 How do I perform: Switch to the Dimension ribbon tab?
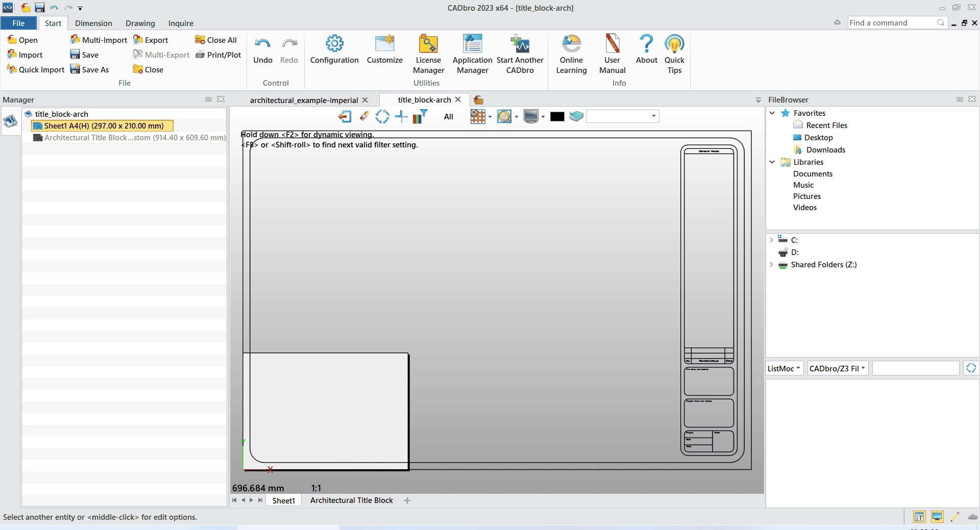tap(93, 23)
